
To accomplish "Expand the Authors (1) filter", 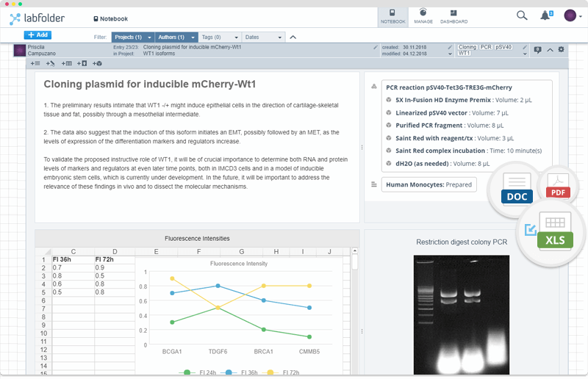I will click(x=176, y=37).
